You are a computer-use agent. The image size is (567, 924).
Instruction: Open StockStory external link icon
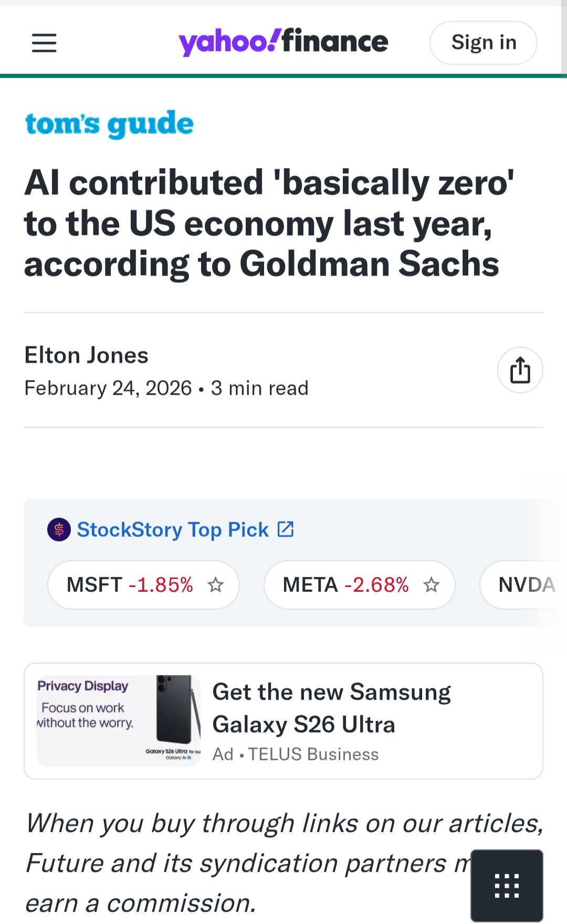[286, 529]
